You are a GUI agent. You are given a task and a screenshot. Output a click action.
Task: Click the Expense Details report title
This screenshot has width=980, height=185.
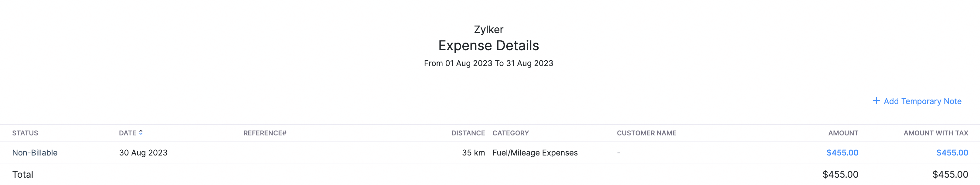pos(489,45)
